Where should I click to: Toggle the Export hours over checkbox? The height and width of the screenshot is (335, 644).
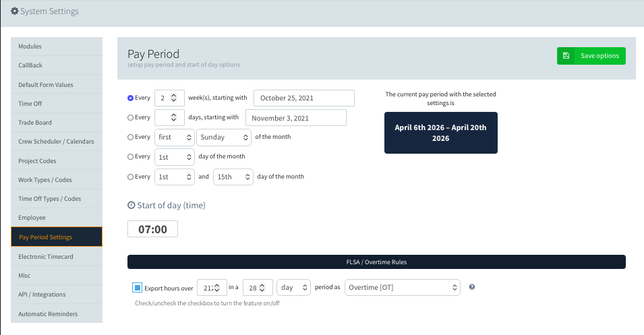tap(137, 287)
